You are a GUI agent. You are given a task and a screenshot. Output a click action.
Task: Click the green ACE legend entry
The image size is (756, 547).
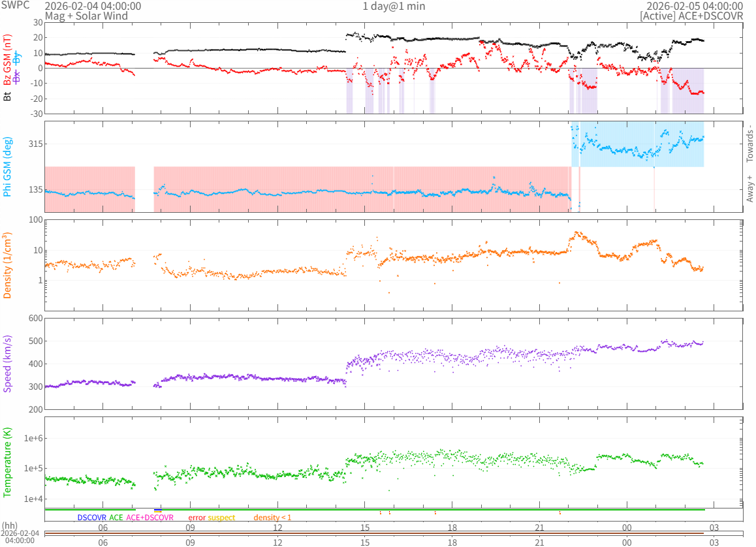[116, 518]
